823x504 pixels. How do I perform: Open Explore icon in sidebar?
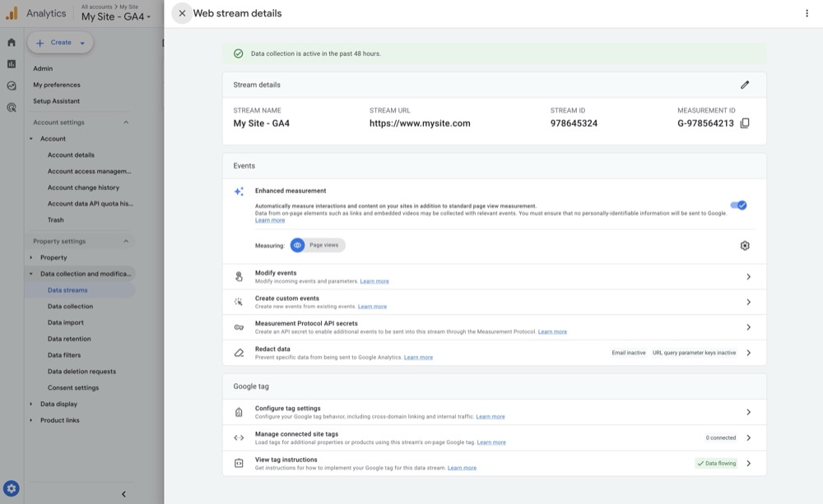pyautogui.click(x=12, y=86)
